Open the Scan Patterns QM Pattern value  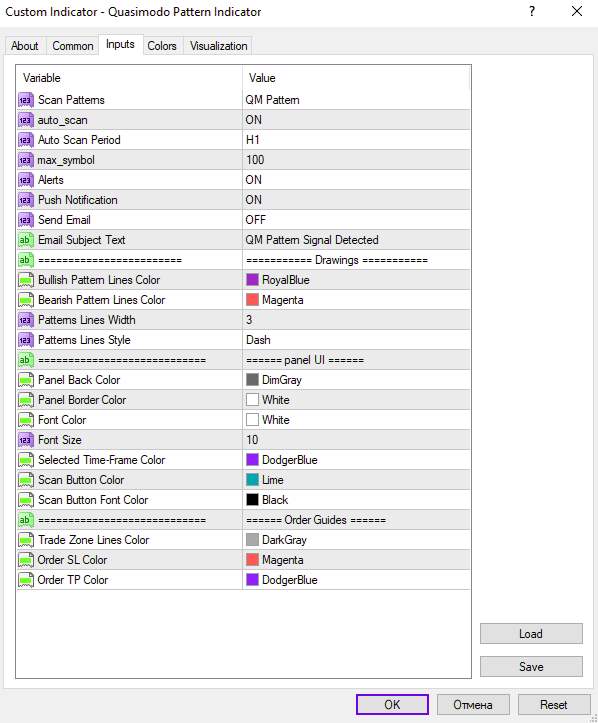(x=356, y=100)
